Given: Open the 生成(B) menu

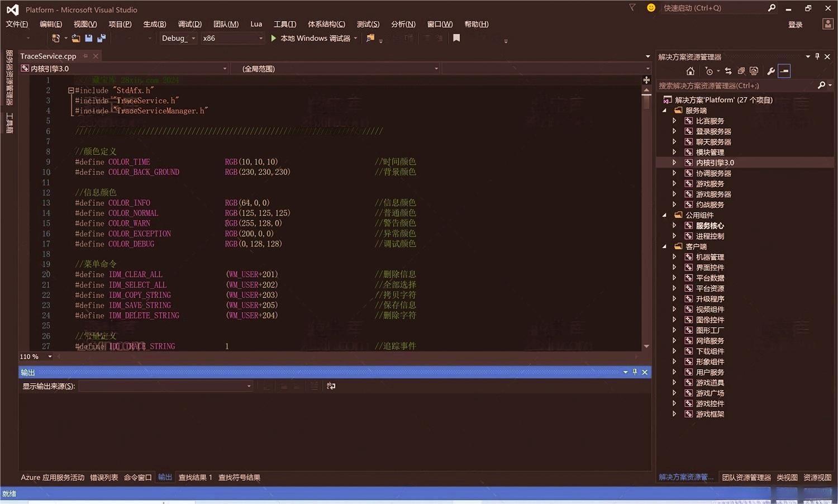Looking at the screenshot, I should [155, 24].
